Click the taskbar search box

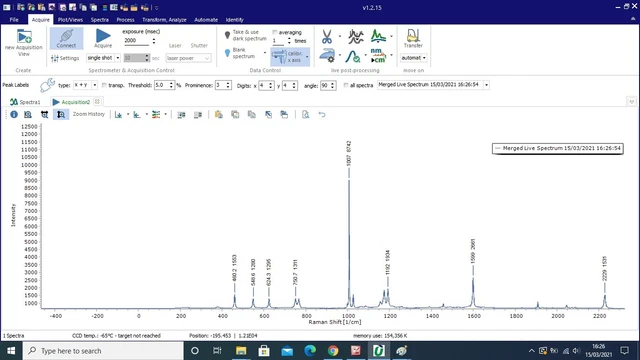103,351
